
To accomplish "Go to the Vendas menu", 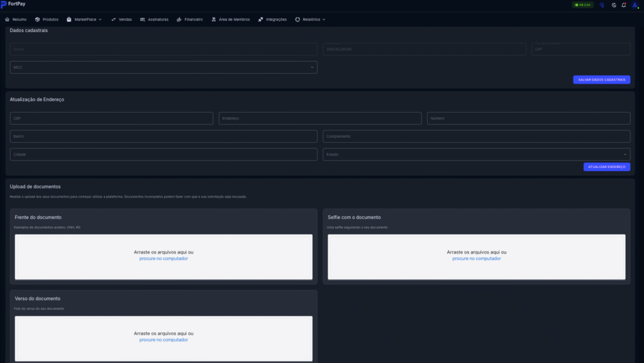I will click(x=121, y=20).
